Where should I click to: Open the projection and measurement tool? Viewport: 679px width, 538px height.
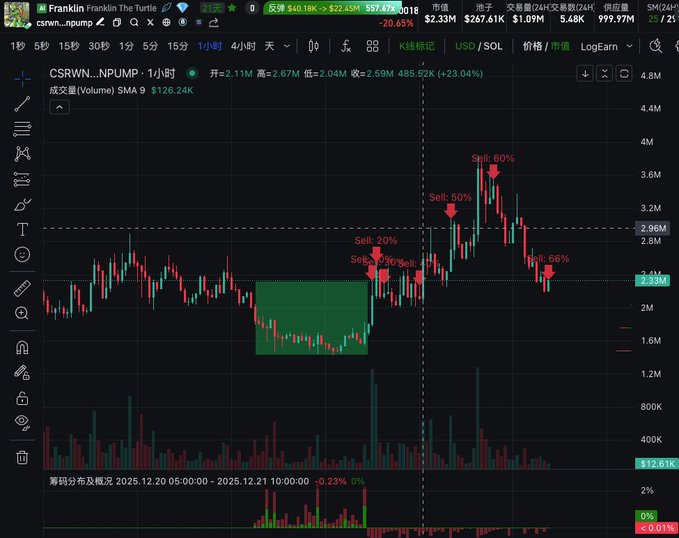22,179
